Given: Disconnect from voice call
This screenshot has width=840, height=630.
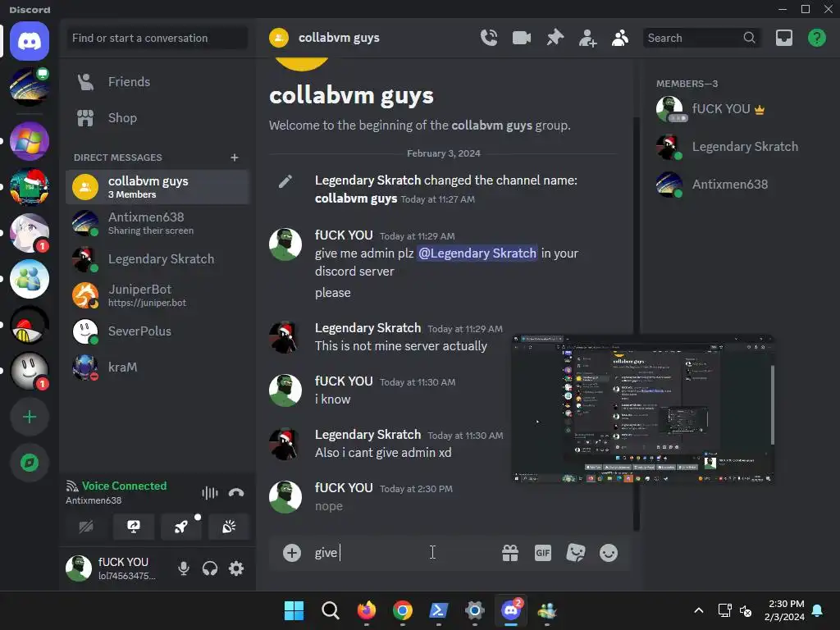Looking at the screenshot, I should [235, 492].
